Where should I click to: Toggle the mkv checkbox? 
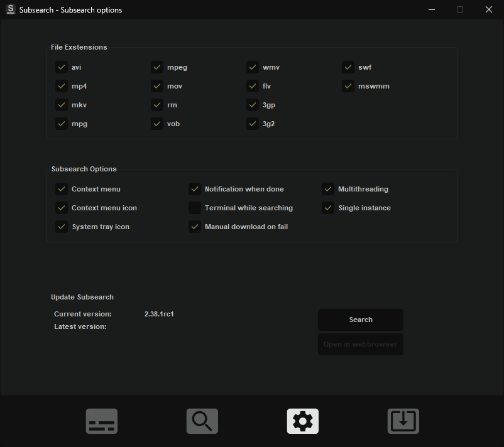[x=62, y=105]
